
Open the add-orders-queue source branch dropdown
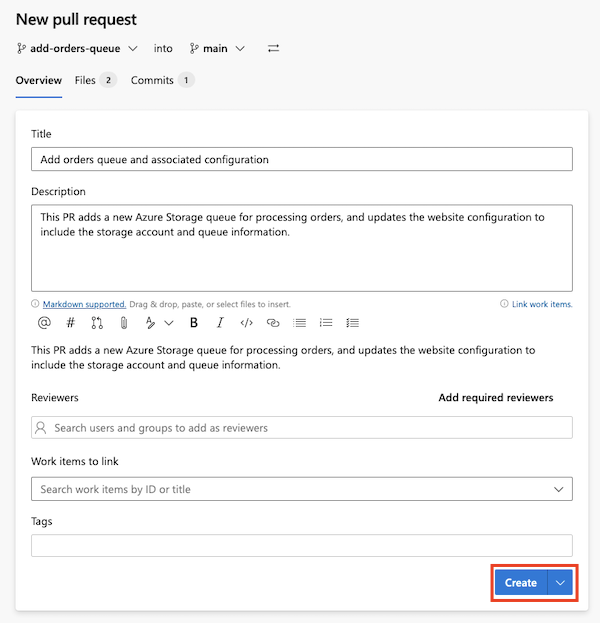tap(77, 48)
